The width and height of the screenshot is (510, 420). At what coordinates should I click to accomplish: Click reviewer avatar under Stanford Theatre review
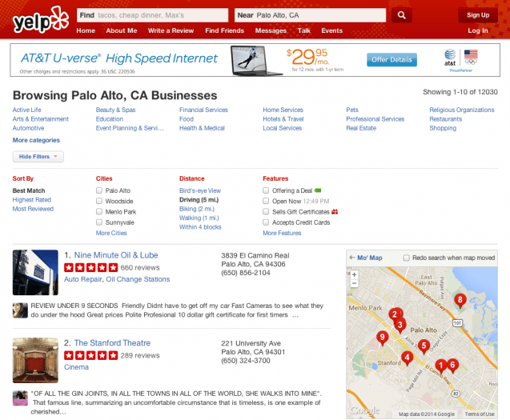pyautogui.click(x=20, y=398)
